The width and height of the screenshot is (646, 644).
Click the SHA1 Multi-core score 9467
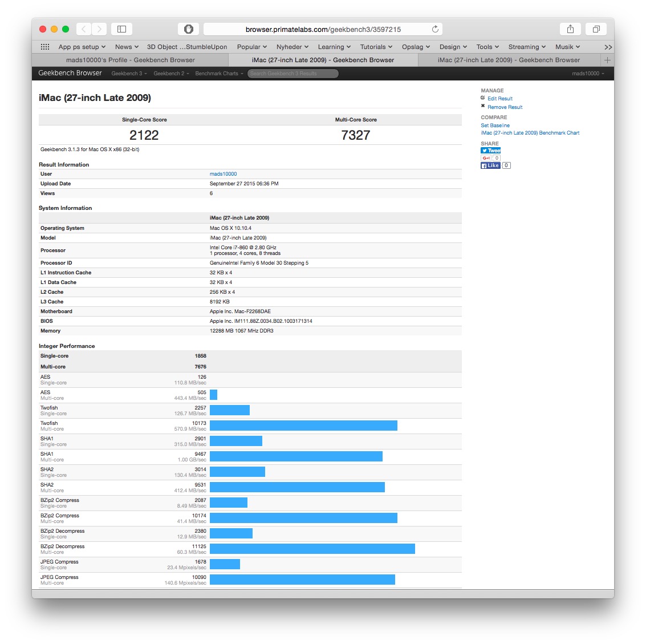coord(200,454)
